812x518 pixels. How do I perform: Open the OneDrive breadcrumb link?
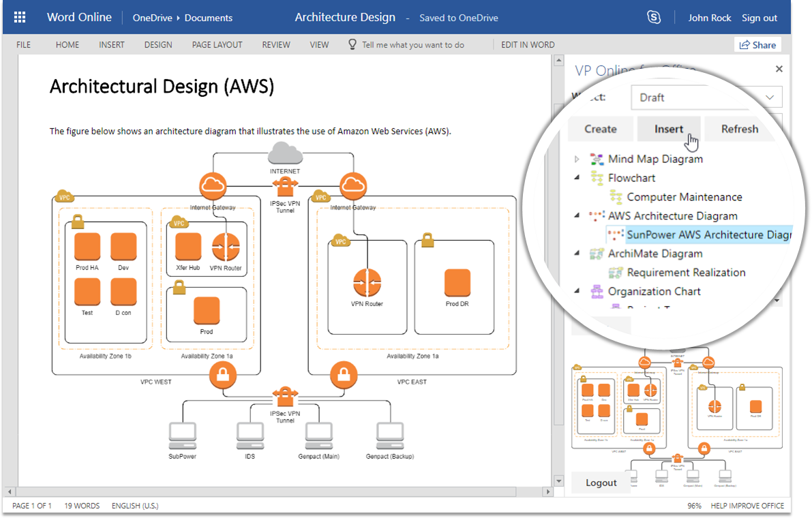(x=152, y=18)
